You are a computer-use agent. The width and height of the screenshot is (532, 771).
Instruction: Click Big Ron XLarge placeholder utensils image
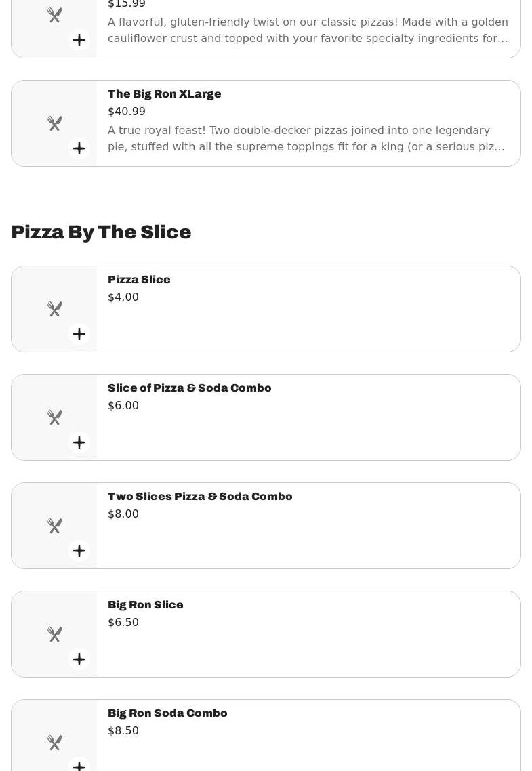(x=54, y=123)
